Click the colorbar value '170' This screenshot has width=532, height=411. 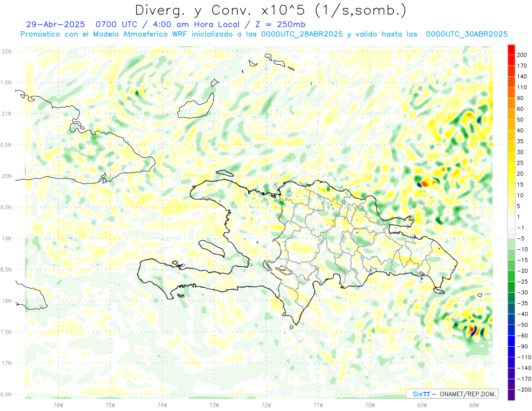pos(522,66)
